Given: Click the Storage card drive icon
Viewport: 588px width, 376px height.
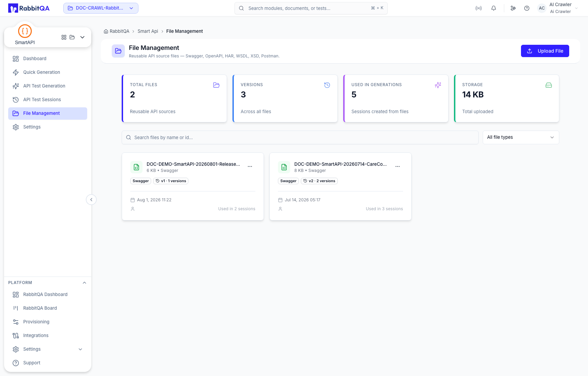Looking at the screenshot, I should (549, 85).
